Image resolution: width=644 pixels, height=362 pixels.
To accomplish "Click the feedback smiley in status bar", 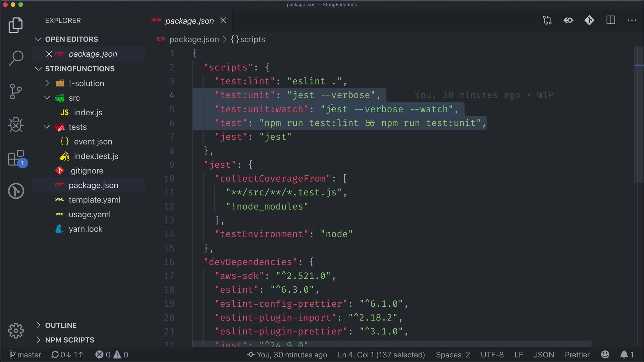I will [605, 355].
